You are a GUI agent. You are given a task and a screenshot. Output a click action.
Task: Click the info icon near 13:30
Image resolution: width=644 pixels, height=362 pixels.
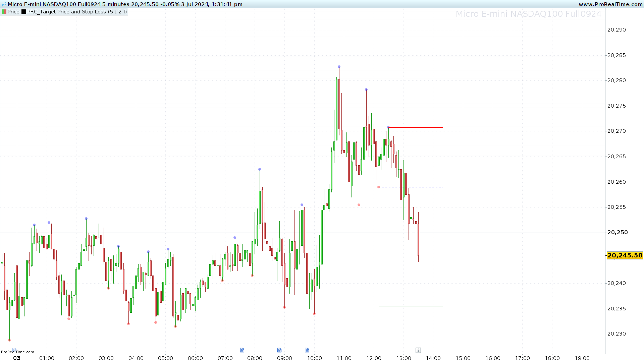click(x=418, y=350)
